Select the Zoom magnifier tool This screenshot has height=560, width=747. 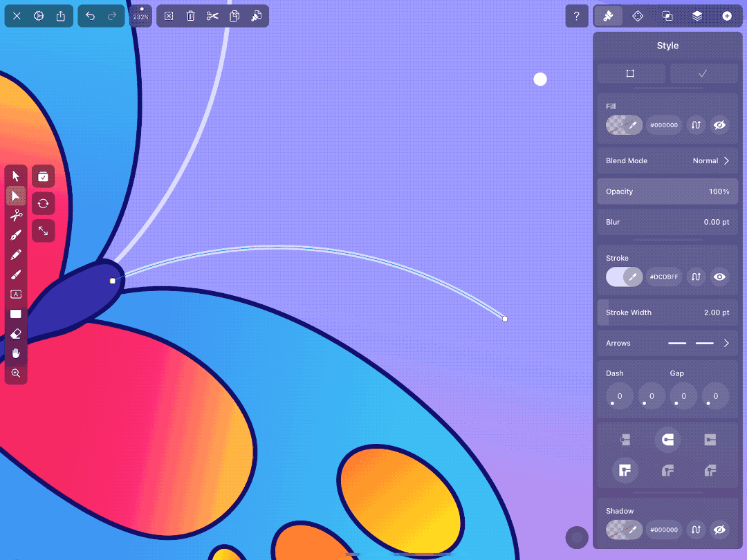coord(16,373)
